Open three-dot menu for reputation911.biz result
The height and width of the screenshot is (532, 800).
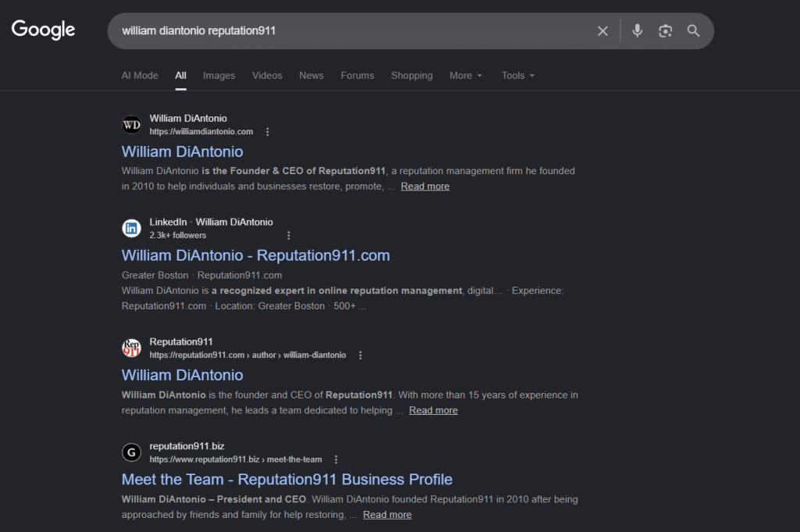point(336,459)
